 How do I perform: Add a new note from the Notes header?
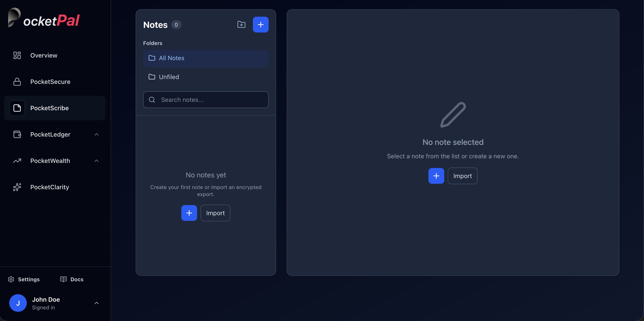click(261, 25)
